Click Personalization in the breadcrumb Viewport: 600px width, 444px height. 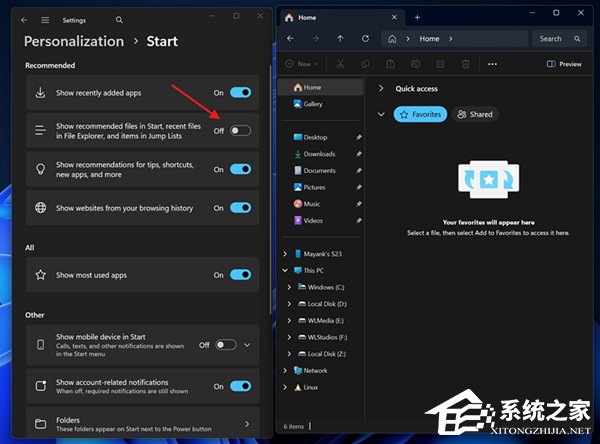point(74,41)
